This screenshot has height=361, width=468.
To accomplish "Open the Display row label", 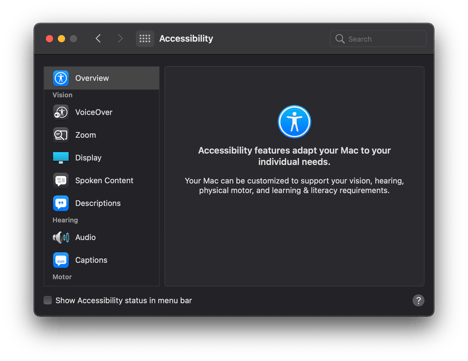I will pyautogui.click(x=88, y=158).
